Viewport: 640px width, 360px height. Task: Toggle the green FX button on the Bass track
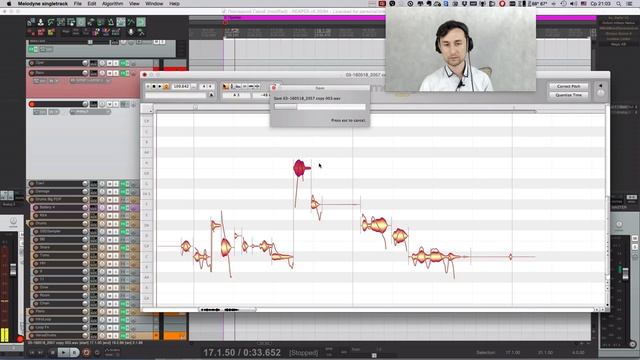(123, 73)
